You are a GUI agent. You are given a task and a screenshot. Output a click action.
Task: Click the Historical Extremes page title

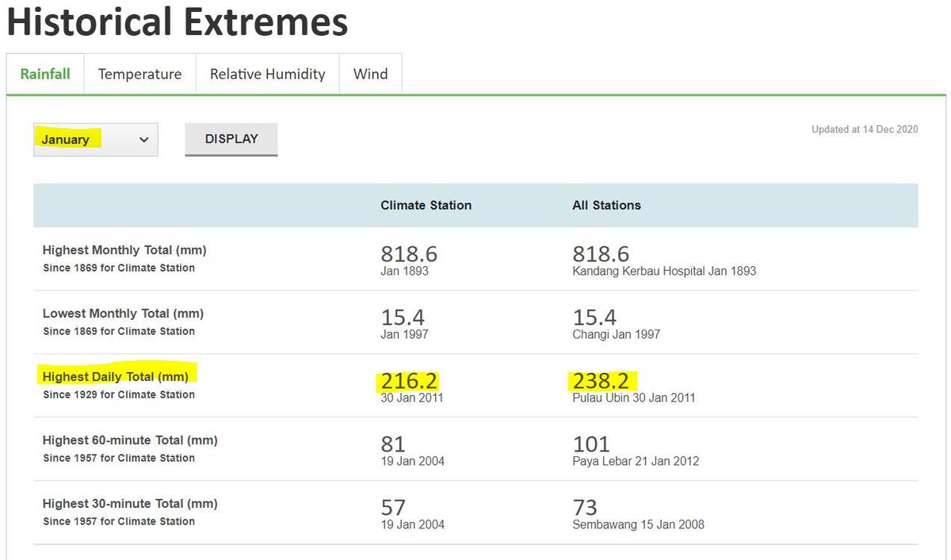[x=176, y=23]
